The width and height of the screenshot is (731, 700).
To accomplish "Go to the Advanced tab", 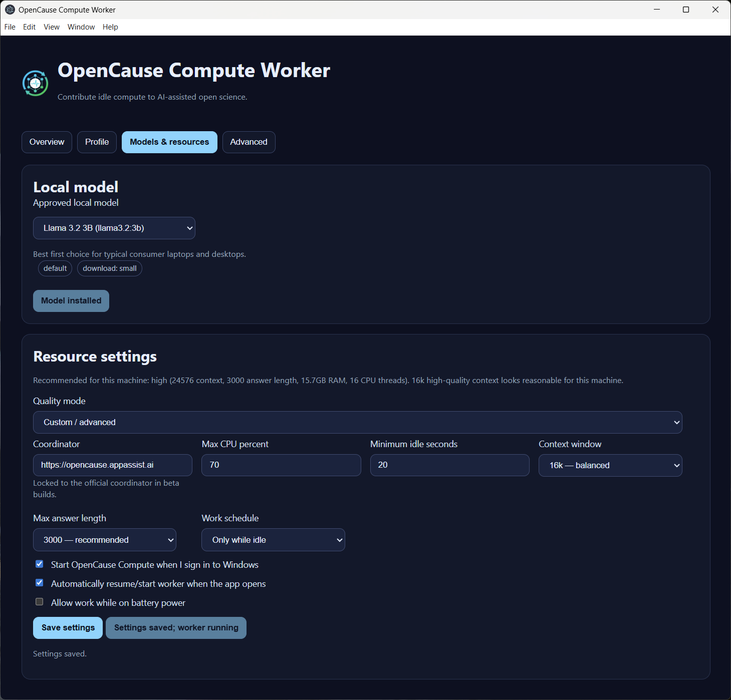I will [249, 142].
